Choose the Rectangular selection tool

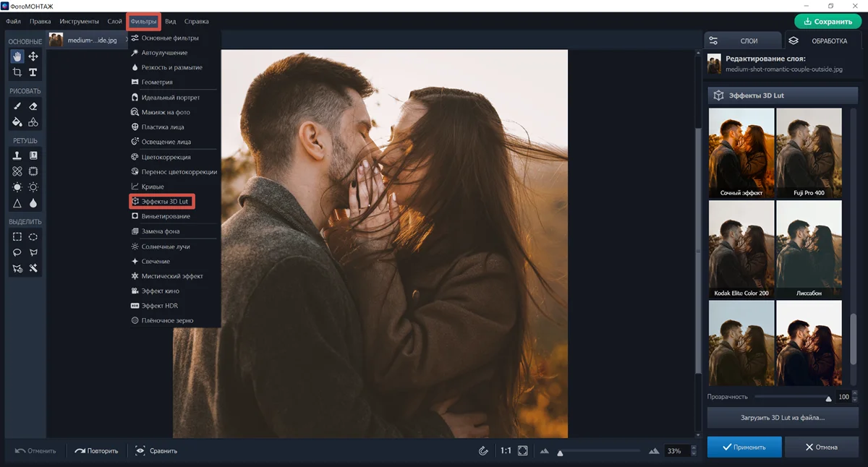(17, 236)
